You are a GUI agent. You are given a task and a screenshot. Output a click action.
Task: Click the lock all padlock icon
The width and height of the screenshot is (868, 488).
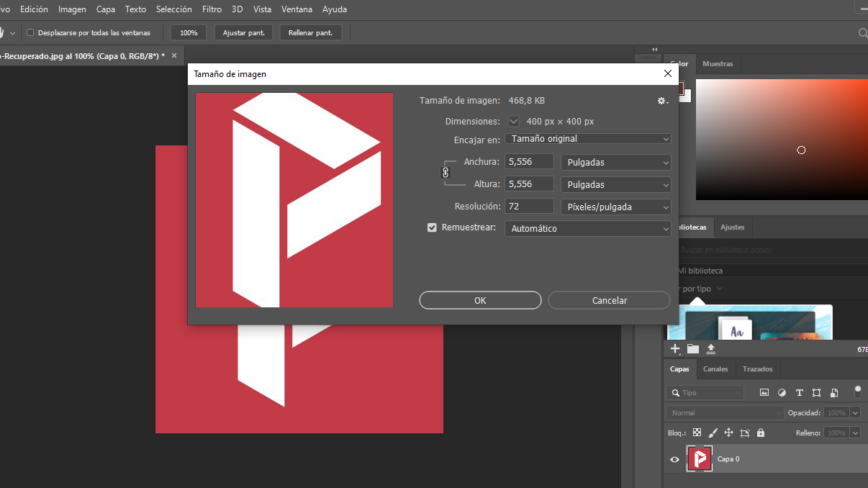point(761,433)
